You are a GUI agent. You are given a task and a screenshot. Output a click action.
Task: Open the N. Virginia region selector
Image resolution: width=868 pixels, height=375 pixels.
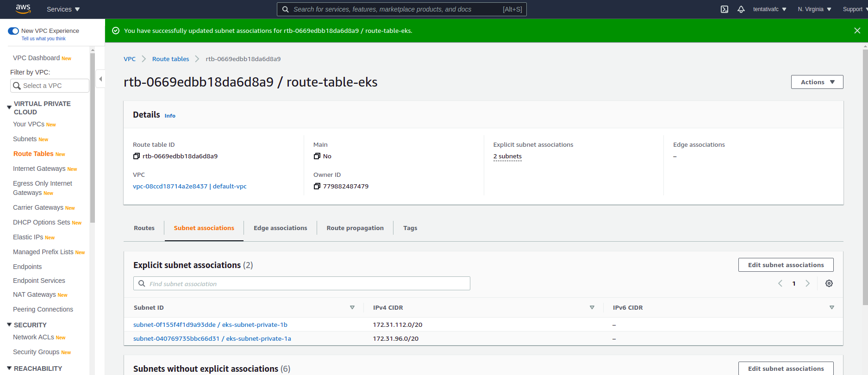click(815, 9)
